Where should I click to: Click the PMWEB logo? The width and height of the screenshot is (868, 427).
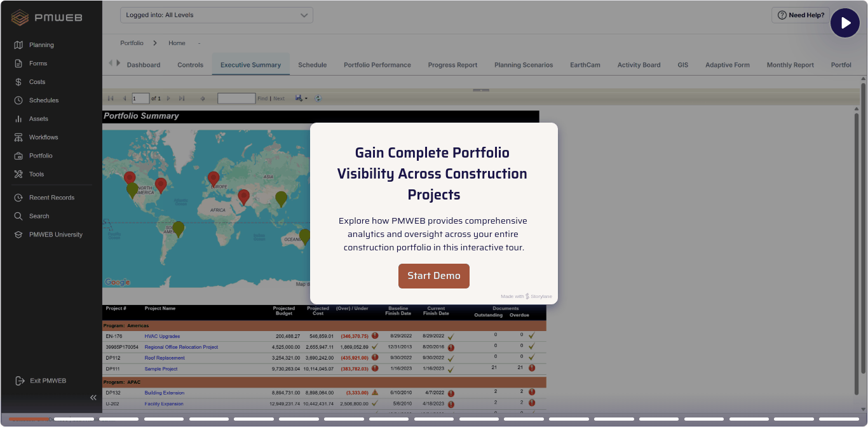pyautogui.click(x=47, y=18)
